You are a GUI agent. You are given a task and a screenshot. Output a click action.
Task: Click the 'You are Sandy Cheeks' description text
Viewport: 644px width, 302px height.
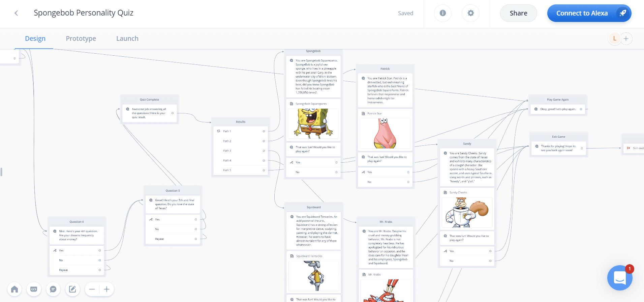click(470, 167)
